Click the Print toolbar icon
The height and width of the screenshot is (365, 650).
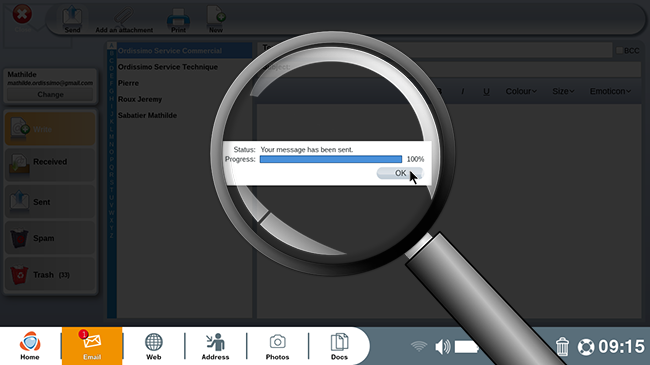(178, 19)
